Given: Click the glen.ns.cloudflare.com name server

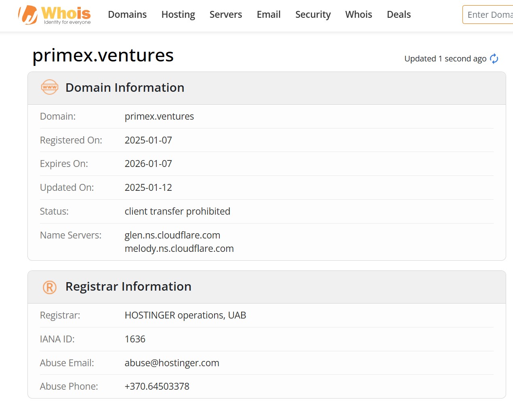Looking at the screenshot, I should pos(172,235).
